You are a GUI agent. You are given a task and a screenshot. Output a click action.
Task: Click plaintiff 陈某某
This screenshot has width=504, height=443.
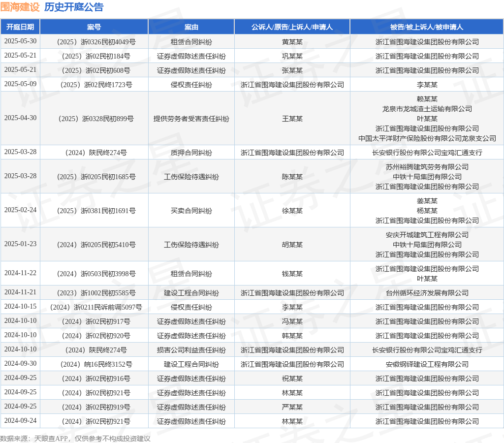coord(292,177)
